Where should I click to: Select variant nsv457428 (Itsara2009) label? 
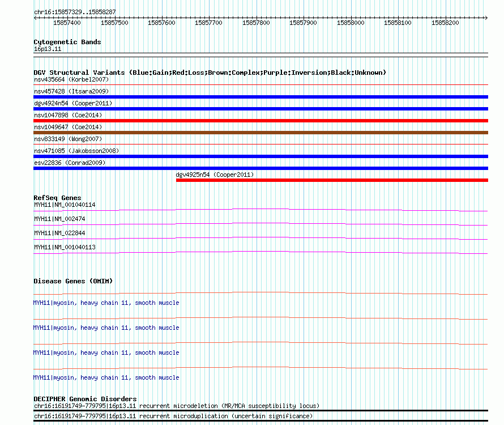click(71, 91)
